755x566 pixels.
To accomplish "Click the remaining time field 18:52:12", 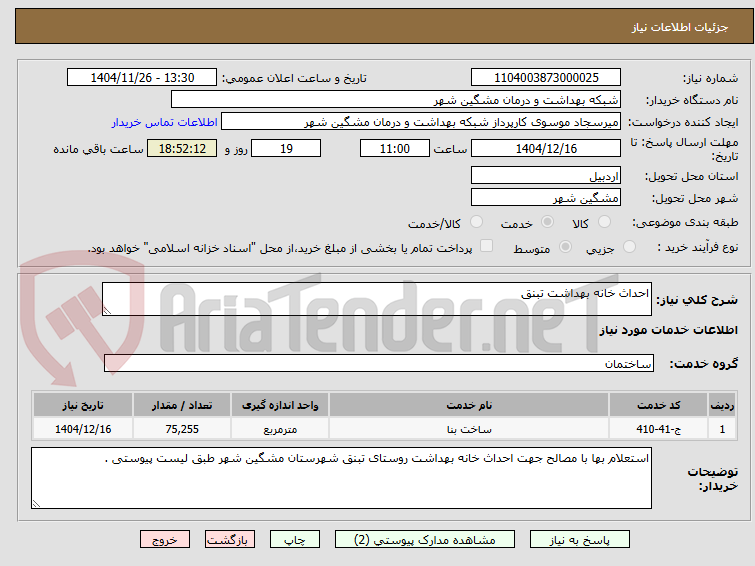I will pyautogui.click(x=182, y=148).
